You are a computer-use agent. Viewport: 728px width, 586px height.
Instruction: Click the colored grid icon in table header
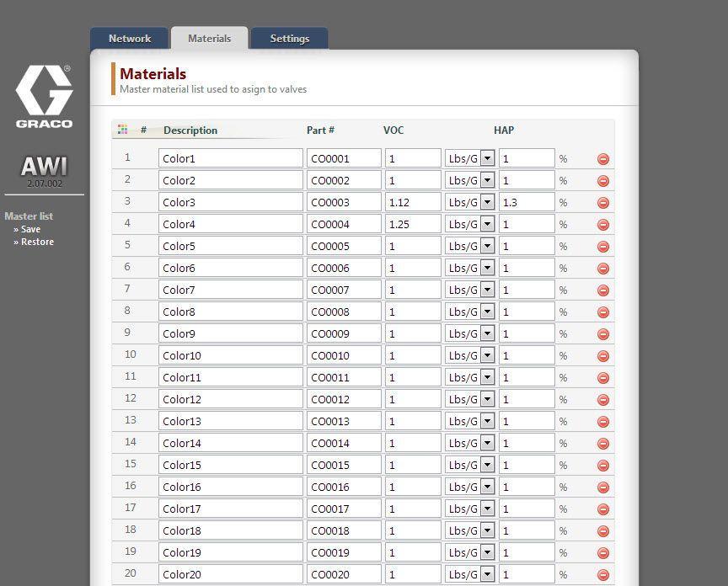pyautogui.click(x=122, y=130)
